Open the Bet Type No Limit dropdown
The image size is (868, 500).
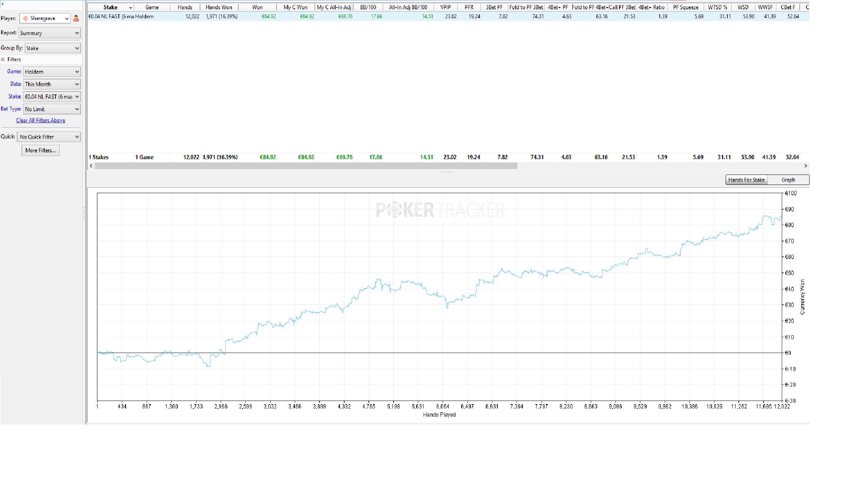click(x=52, y=109)
